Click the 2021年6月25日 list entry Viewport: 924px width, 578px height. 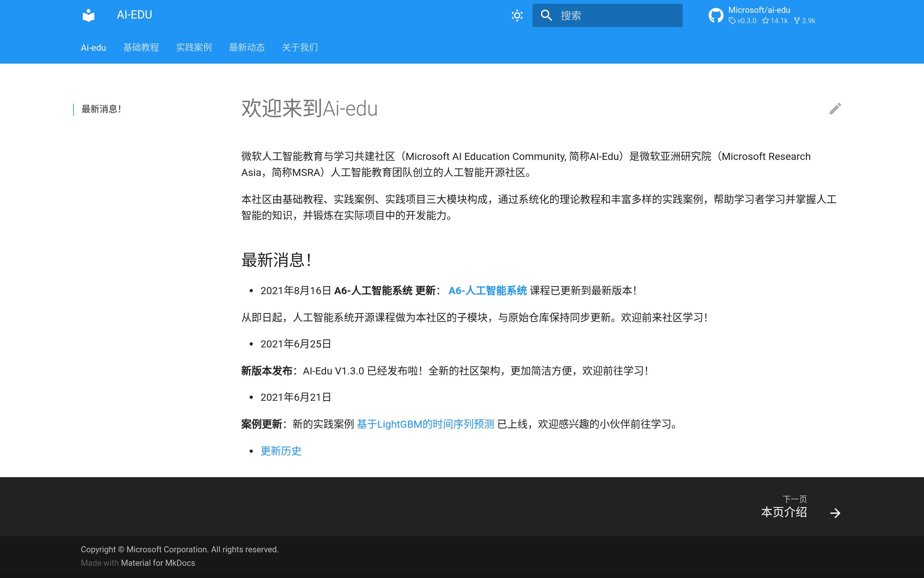[x=296, y=344]
